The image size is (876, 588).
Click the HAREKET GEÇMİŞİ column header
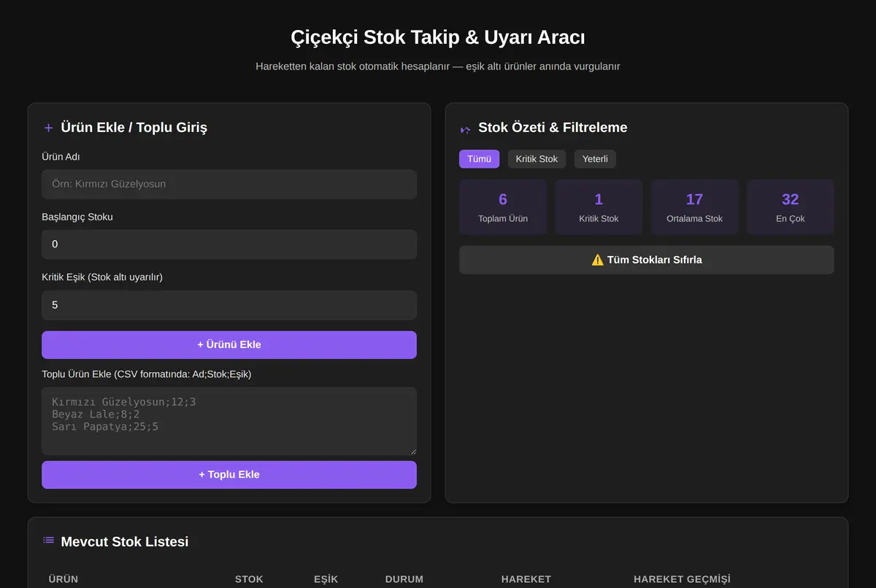(682, 579)
